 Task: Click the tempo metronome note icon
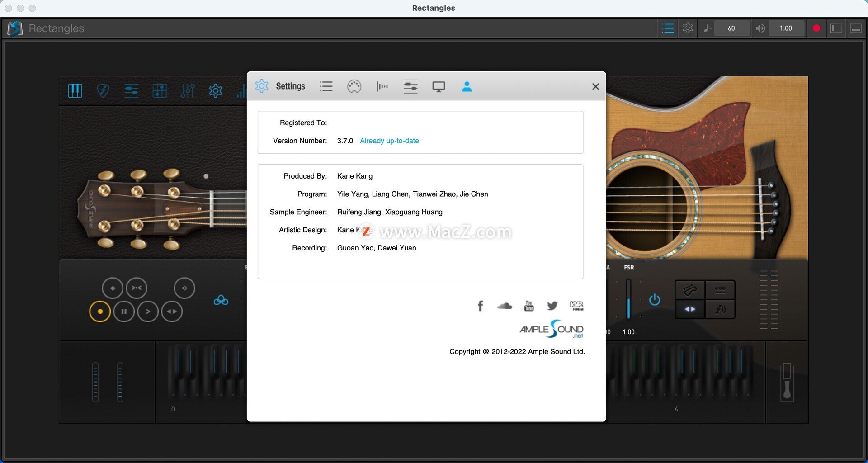click(x=708, y=28)
